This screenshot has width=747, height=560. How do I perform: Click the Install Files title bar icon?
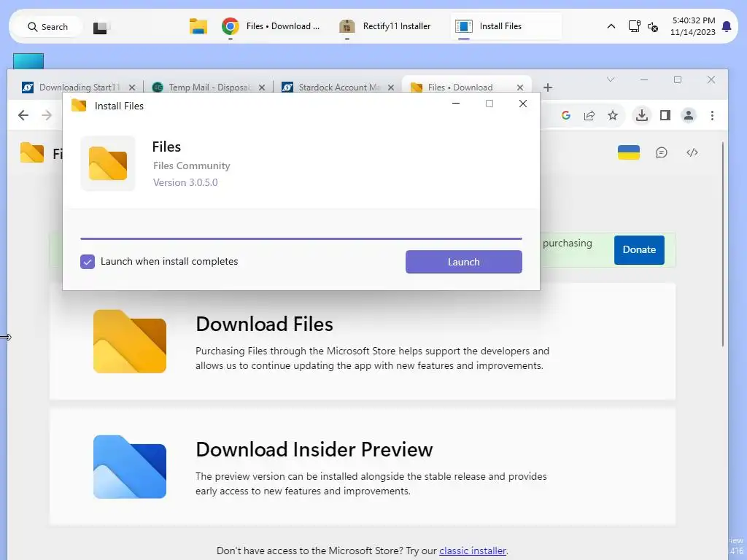click(79, 105)
